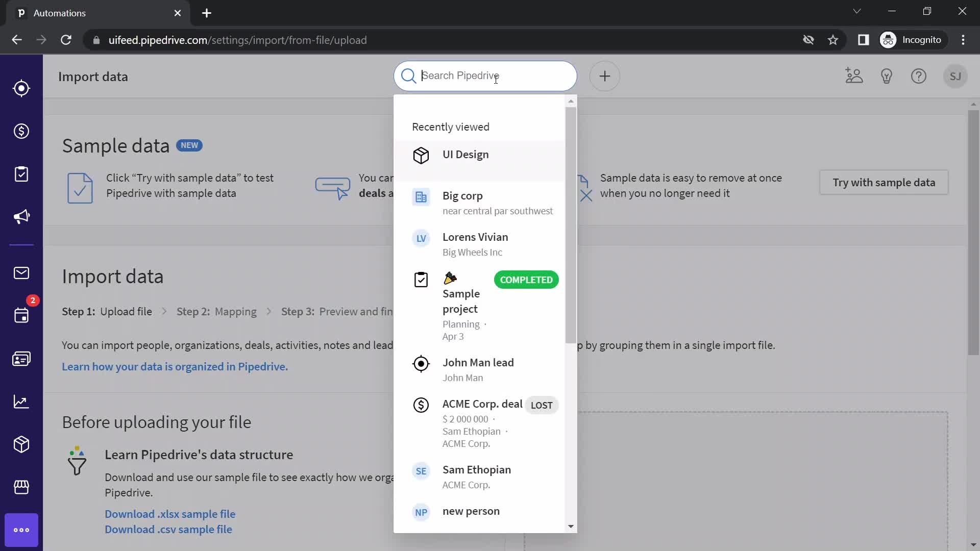Viewport: 980px width, 551px height.
Task: Open Leads from the sidebar target icon
Action: point(21,88)
